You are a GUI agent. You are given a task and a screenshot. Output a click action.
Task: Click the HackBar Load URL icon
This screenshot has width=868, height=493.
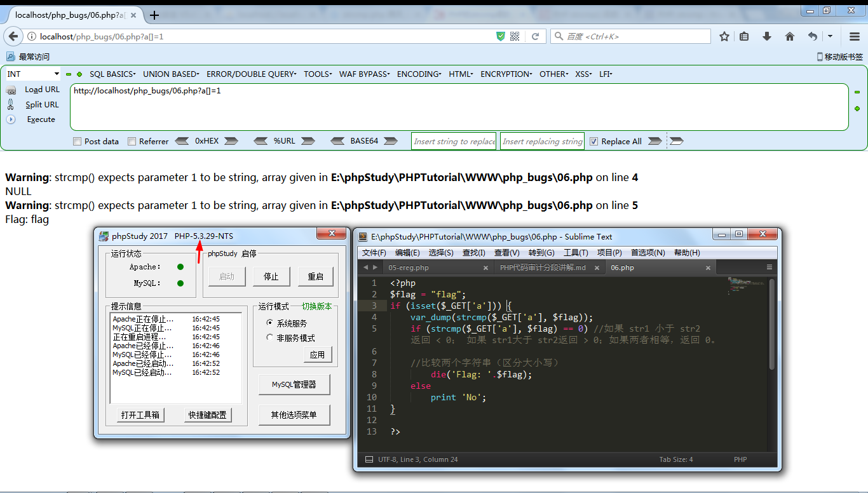[x=11, y=91]
